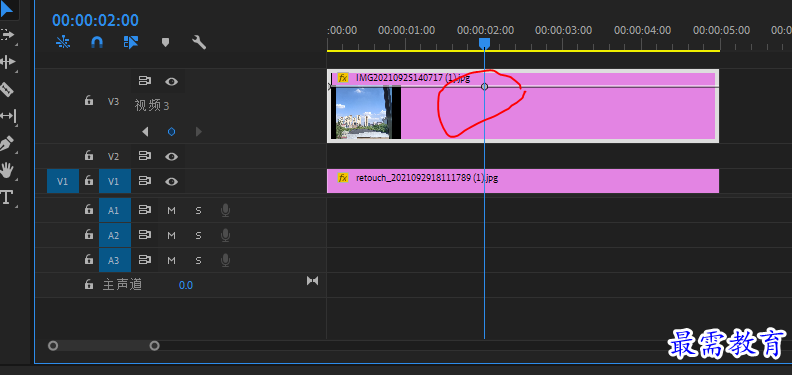Click the blue playhead marker on ruler
The image size is (792, 375).
tap(484, 43)
